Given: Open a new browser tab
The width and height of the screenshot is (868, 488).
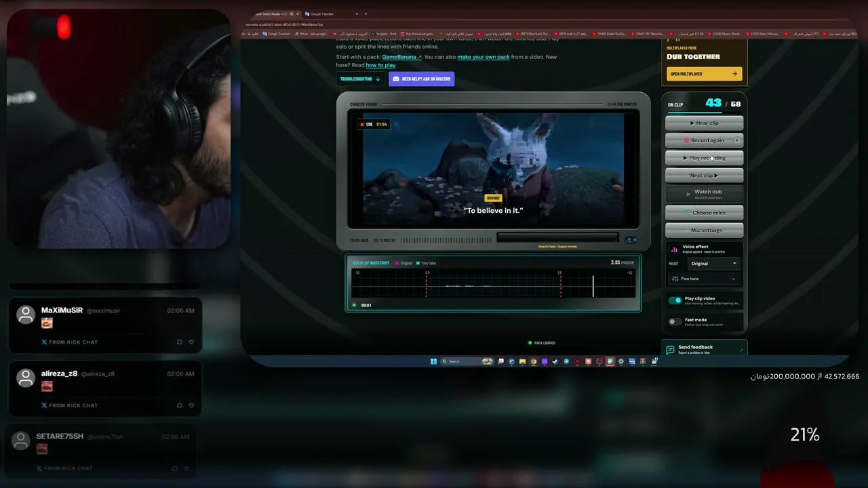Looking at the screenshot, I should [366, 14].
